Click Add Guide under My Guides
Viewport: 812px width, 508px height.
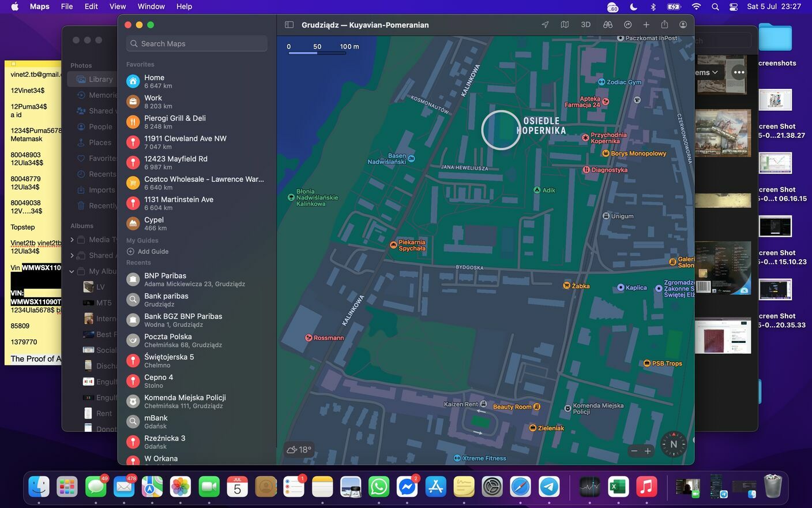click(x=148, y=252)
